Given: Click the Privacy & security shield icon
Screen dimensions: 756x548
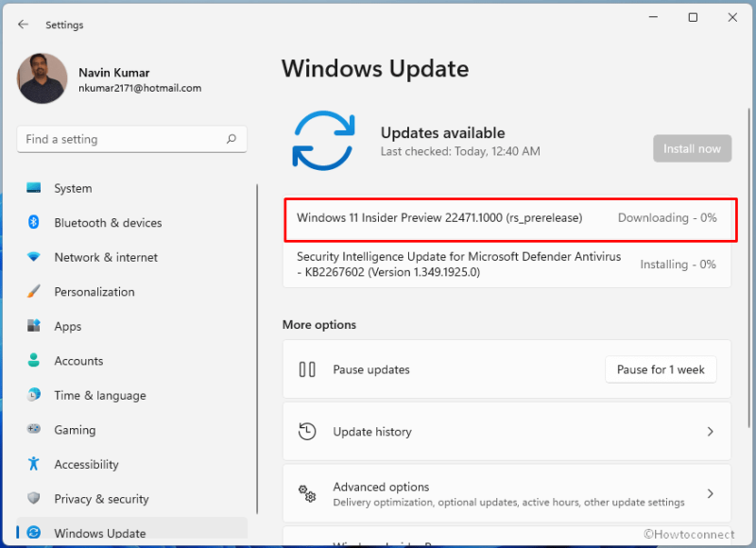Looking at the screenshot, I should point(34,498).
